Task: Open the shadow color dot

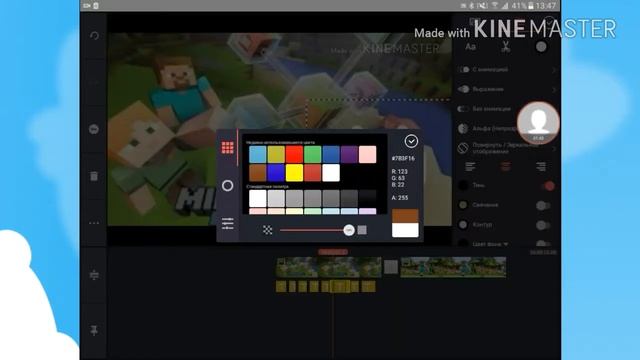Action: (463, 185)
